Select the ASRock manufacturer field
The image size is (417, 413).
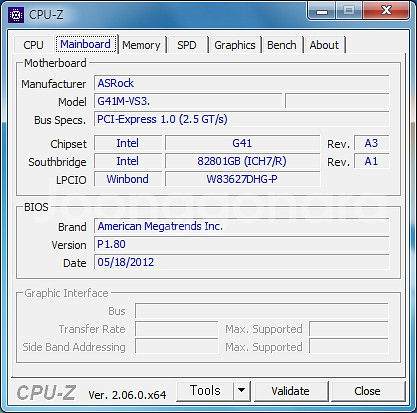[x=241, y=83]
